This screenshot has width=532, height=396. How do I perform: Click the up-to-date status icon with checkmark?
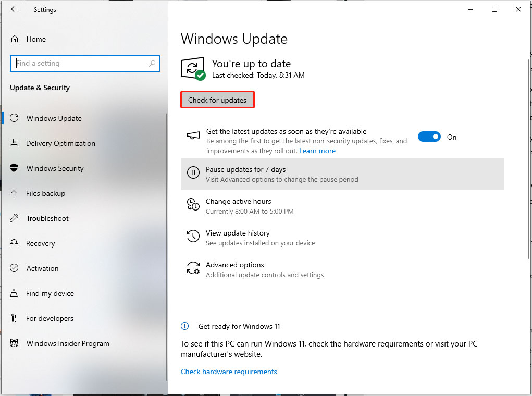click(x=193, y=69)
